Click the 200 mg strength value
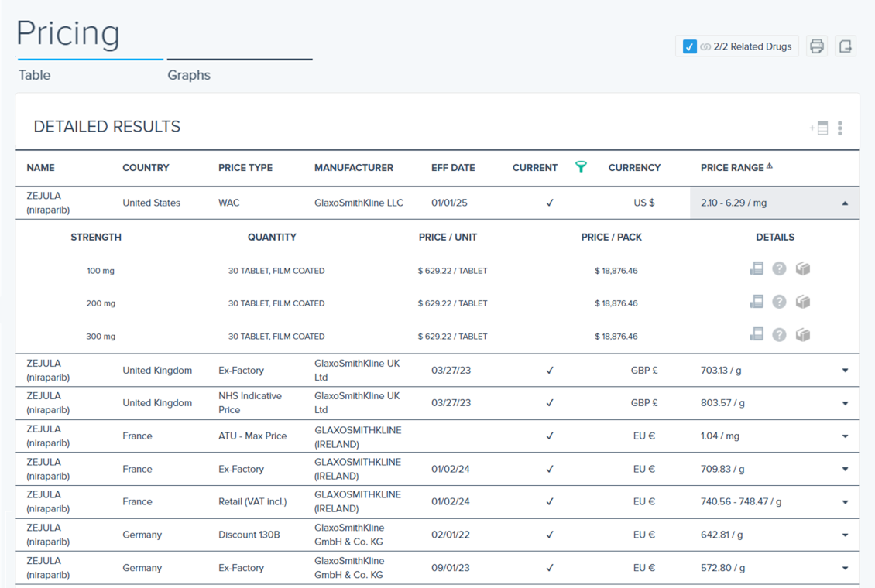Screen dimensions: 875x588 point(101,303)
